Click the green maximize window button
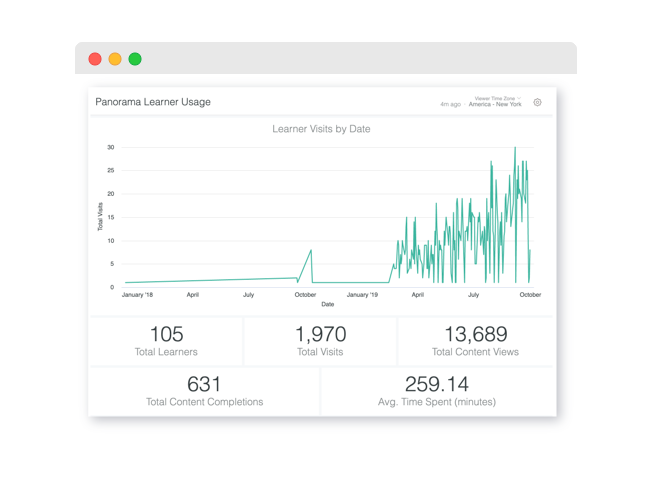652x479 pixels. [x=135, y=59]
